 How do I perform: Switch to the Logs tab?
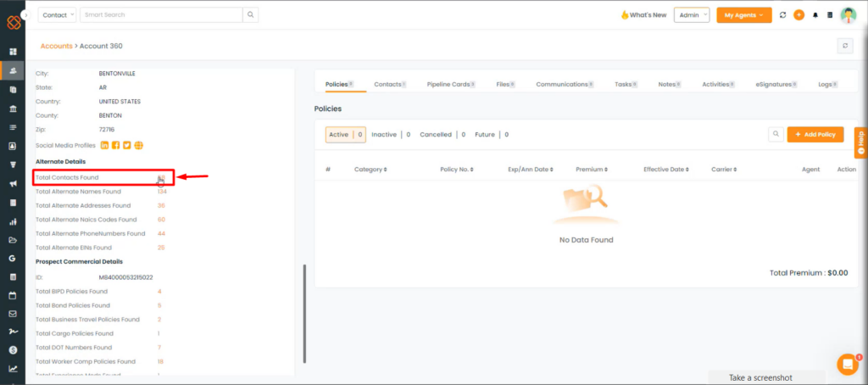(x=828, y=85)
